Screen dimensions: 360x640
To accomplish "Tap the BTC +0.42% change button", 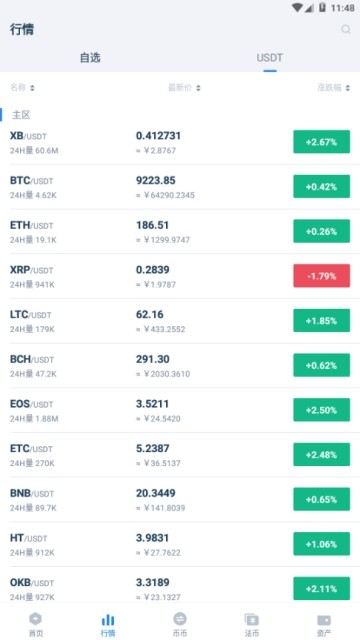I will coord(322,187).
